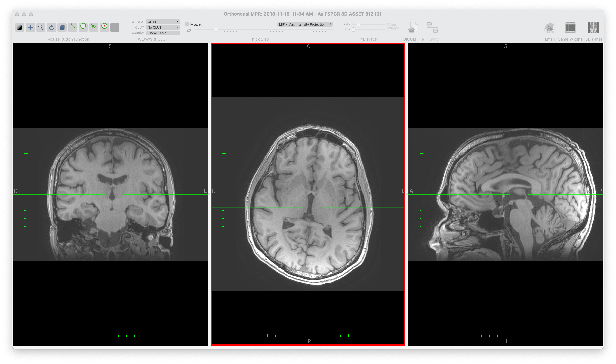
Task: Open the CLUT dropdown menu
Action: pos(163,27)
